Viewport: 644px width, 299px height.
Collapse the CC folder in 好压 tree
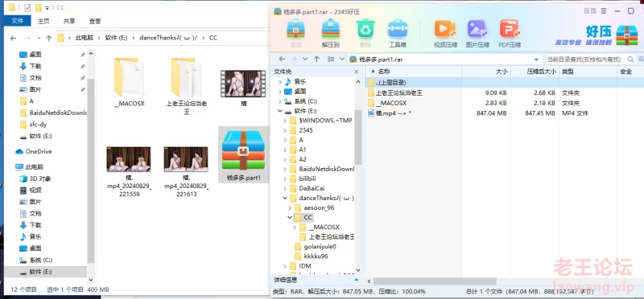point(290,217)
